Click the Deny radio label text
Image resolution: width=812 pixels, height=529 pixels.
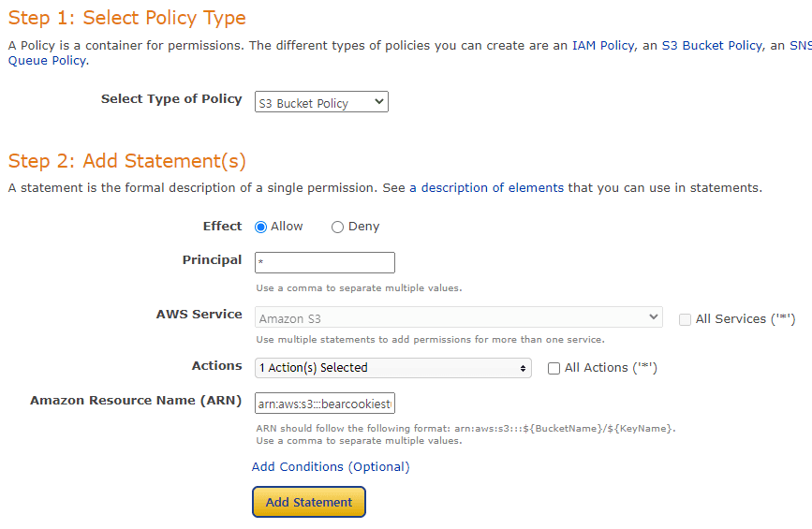(x=363, y=227)
